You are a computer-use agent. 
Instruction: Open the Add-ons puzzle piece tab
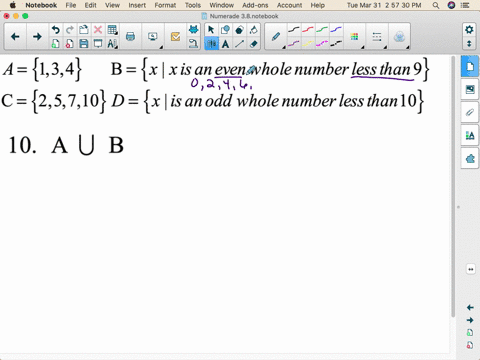coord(470,158)
